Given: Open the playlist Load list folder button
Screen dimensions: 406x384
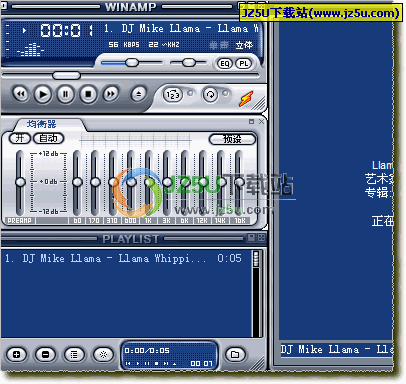Looking at the screenshot, I should (235, 355).
